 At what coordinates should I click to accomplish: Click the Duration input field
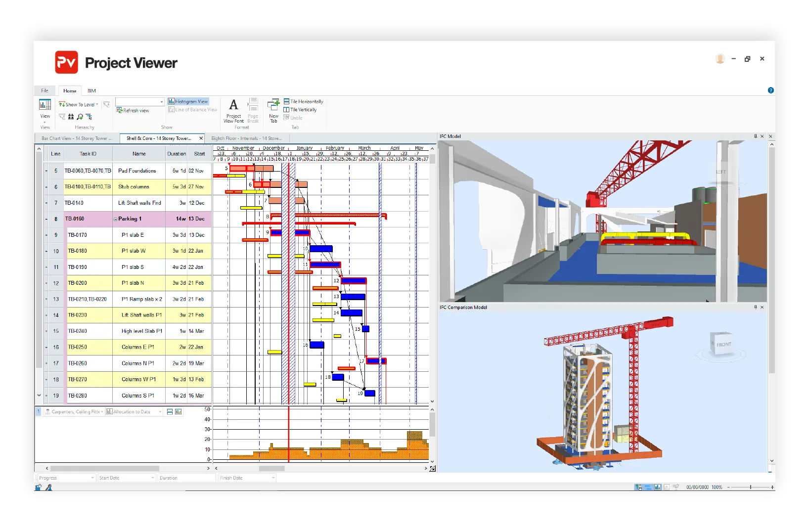[186, 478]
